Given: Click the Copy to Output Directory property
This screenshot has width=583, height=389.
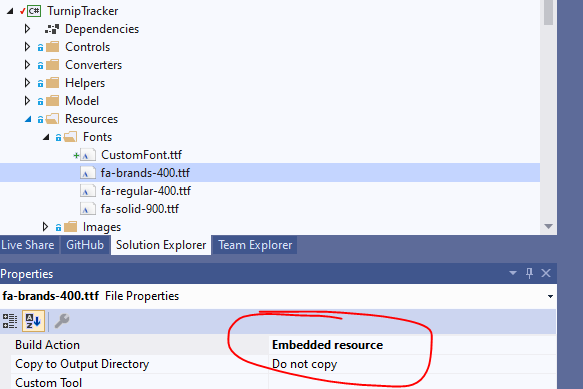Looking at the screenshot, I should (82, 364).
